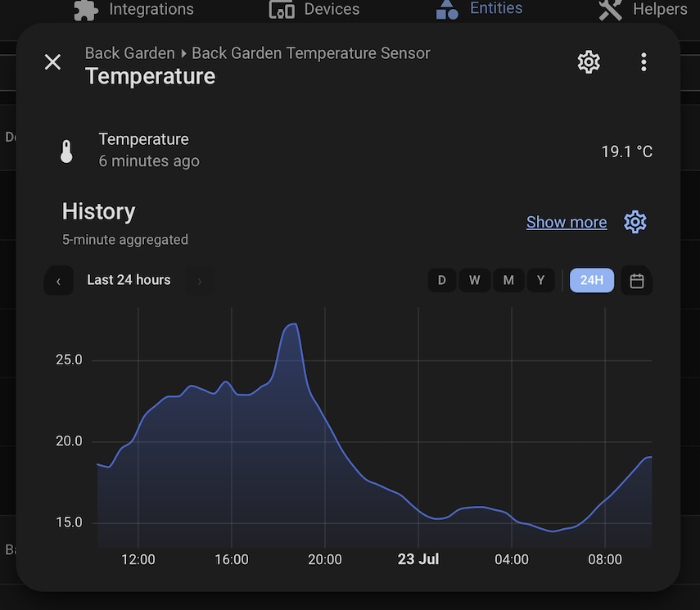Click the Devices icon
Image resolution: width=700 pixels, height=610 pixels.
[x=282, y=9]
